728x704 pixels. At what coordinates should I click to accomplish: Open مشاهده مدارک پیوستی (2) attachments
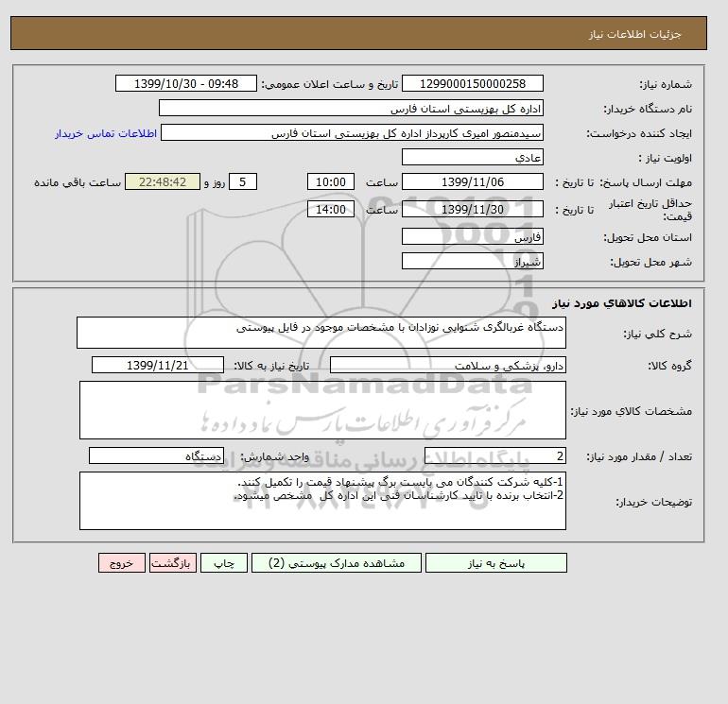(337, 562)
